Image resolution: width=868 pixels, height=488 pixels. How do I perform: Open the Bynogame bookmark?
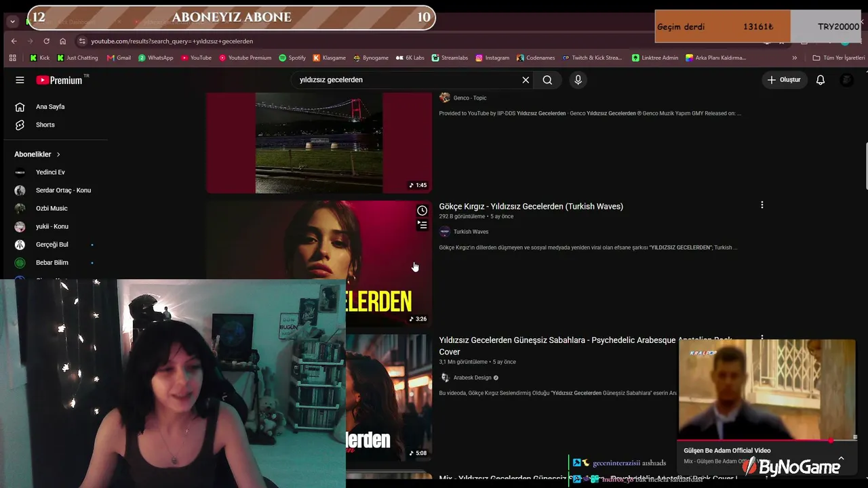coord(371,58)
